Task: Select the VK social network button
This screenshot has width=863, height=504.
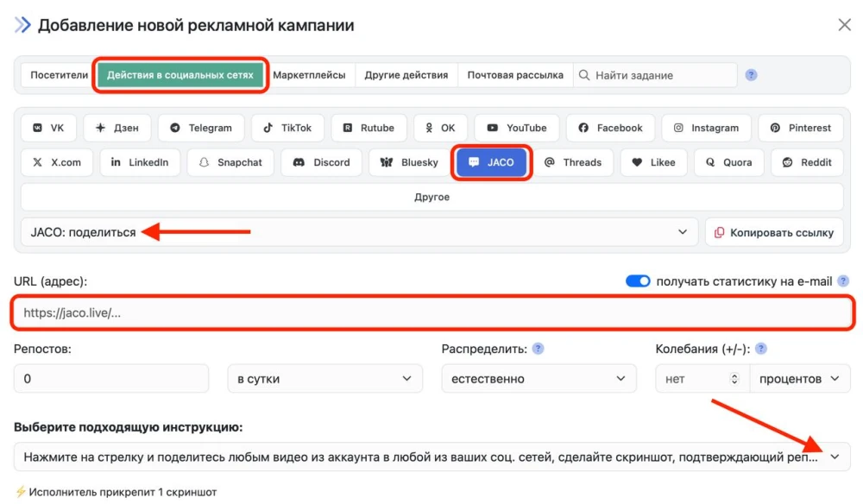Action: [x=49, y=128]
